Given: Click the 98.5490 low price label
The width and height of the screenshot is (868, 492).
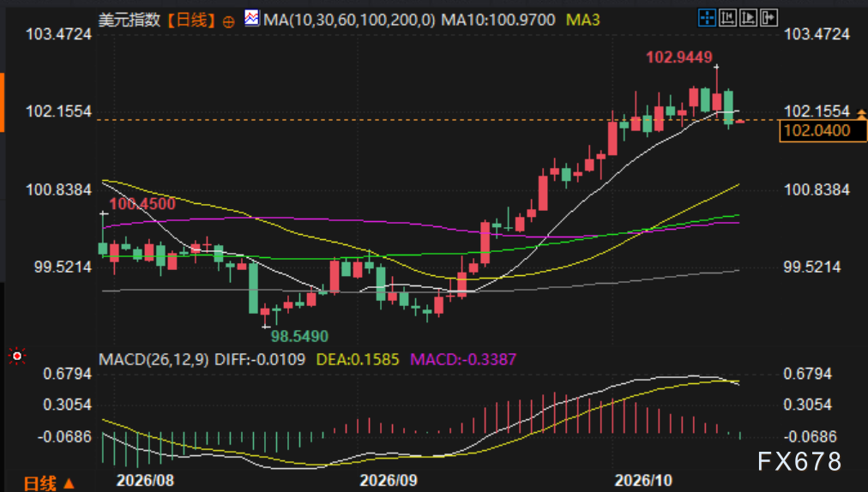Looking at the screenshot, I should pos(299,336).
